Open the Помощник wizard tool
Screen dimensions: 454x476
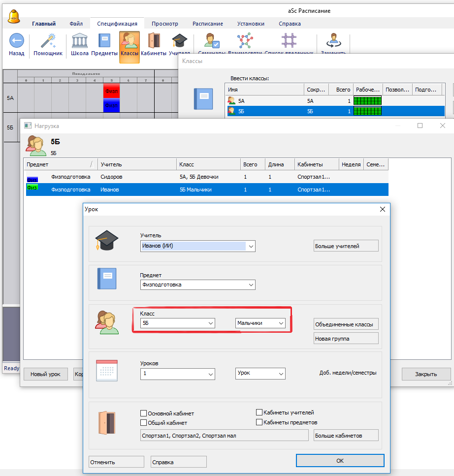coord(48,41)
